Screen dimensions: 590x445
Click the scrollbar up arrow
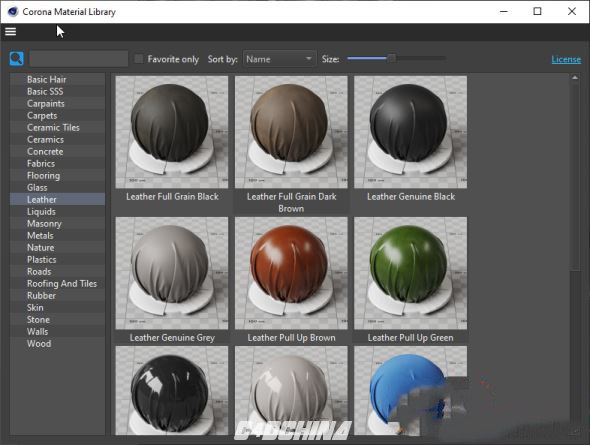(575, 77)
